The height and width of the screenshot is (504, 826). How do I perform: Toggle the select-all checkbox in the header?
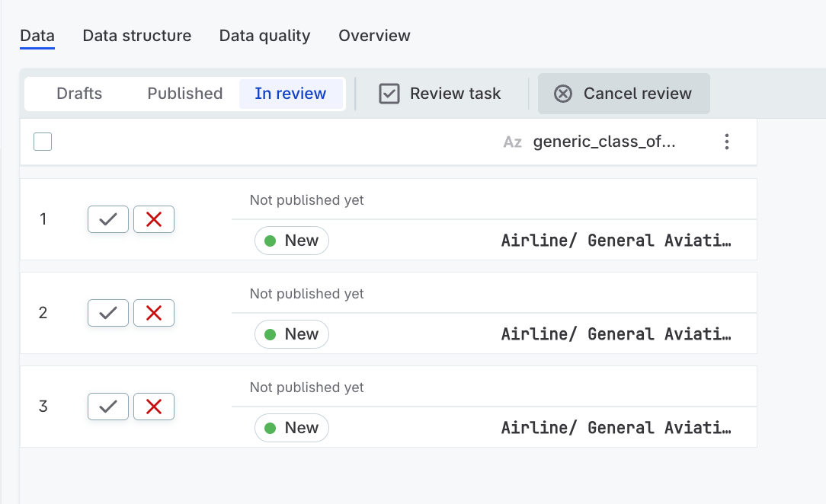coord(43,141)
